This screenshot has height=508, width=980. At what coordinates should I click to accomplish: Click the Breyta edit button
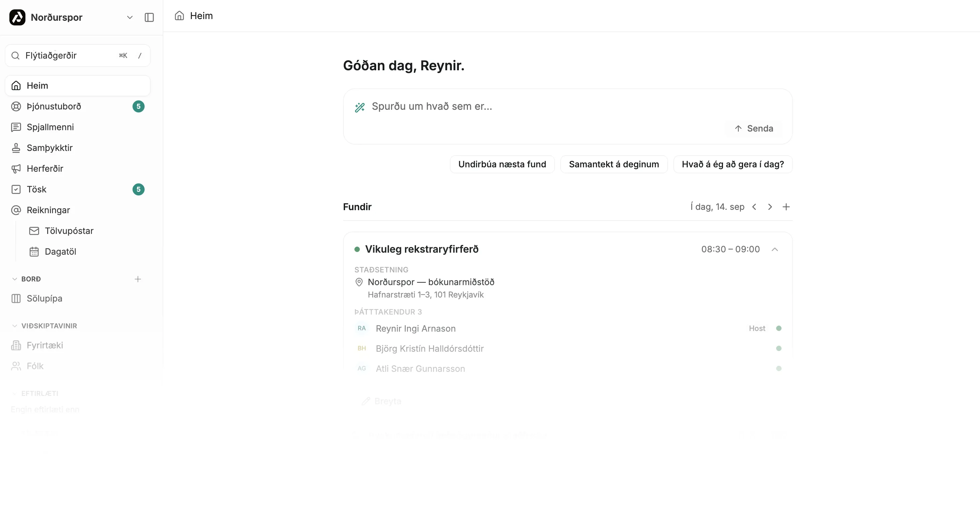pos(382,401)
